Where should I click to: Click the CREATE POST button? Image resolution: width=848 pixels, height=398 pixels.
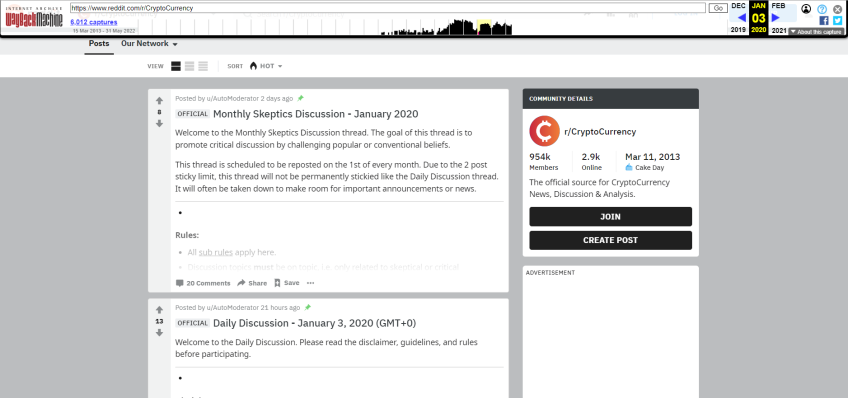pyautogui.click(x=611, y=240)
